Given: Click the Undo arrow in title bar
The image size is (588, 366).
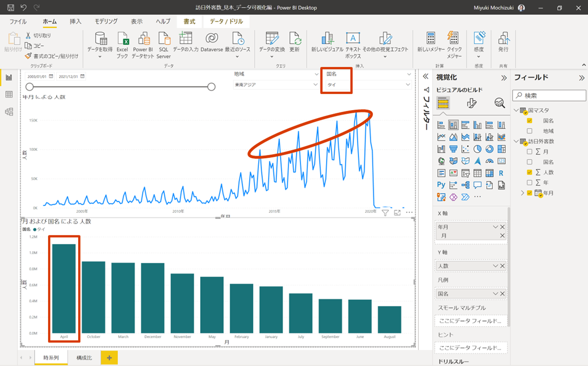Looking at the screenshot, I should [x=23, y=8].
